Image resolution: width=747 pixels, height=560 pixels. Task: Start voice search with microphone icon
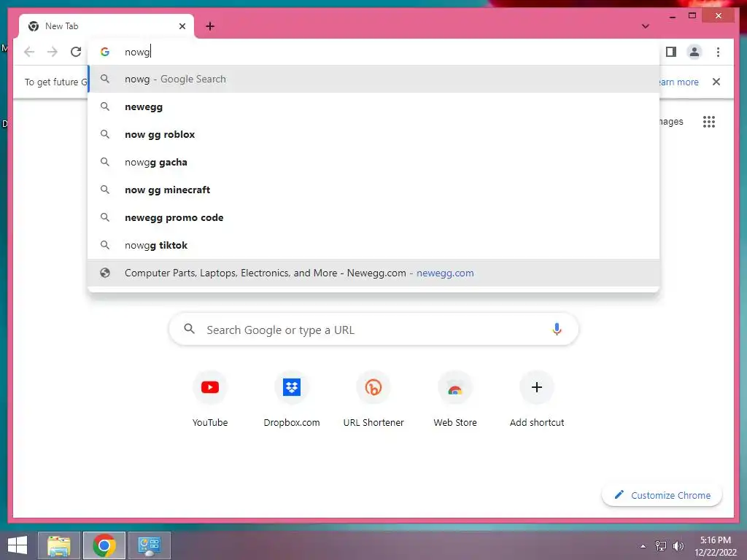(x=557, y=329)
